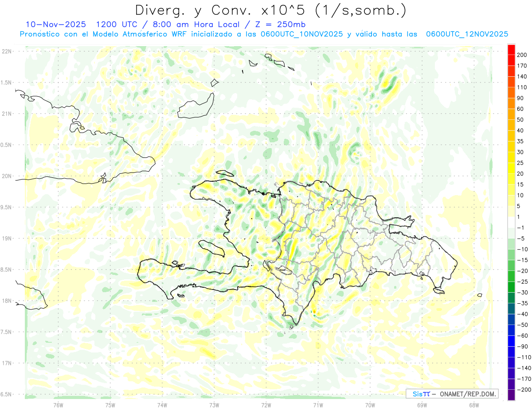
Task: Click the "72W" longitude label
Action: (266, 405)
